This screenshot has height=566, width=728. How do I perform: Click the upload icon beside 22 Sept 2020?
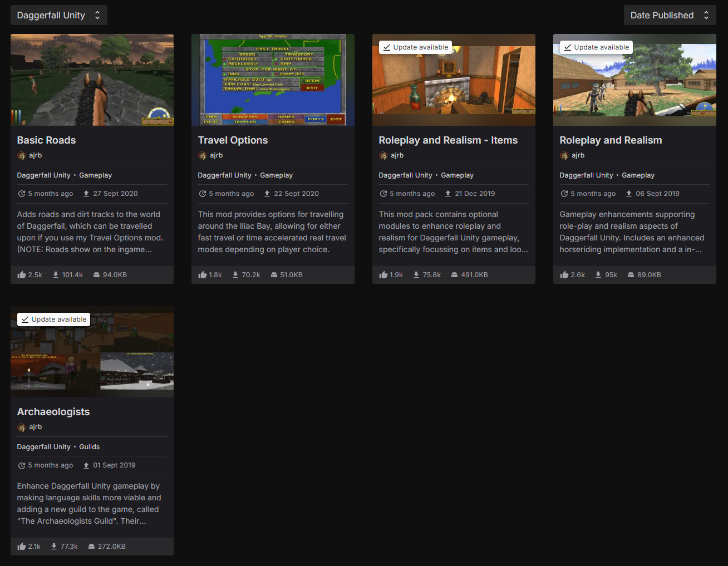[267, 194]
